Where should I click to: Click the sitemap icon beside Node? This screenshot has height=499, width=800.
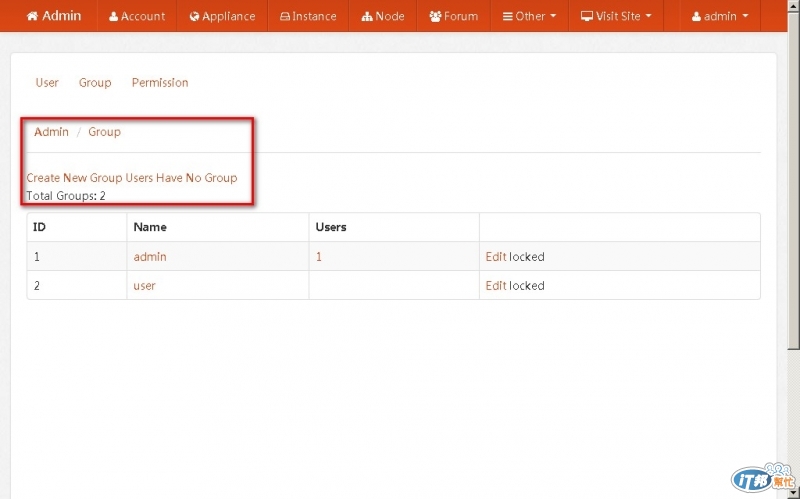click(367, 16)
